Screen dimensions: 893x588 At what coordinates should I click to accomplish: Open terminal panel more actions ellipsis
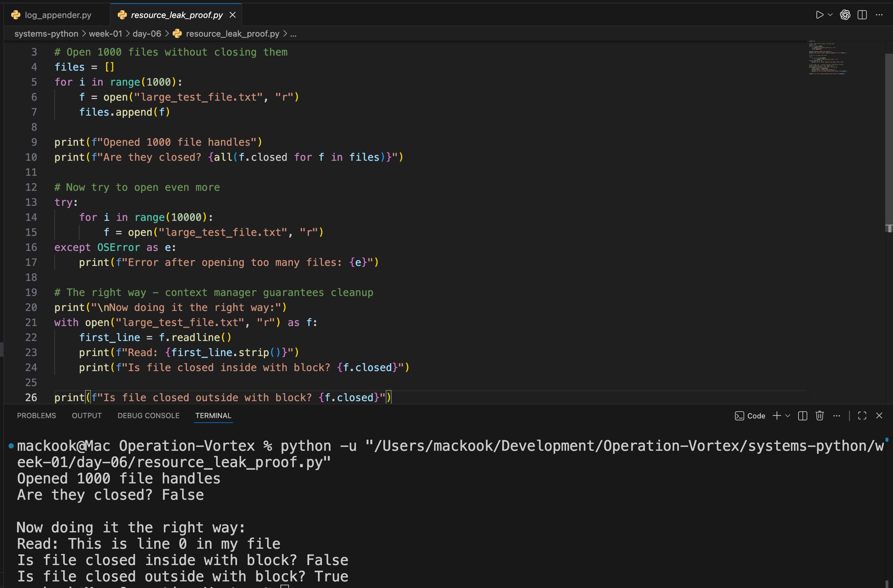836,415
